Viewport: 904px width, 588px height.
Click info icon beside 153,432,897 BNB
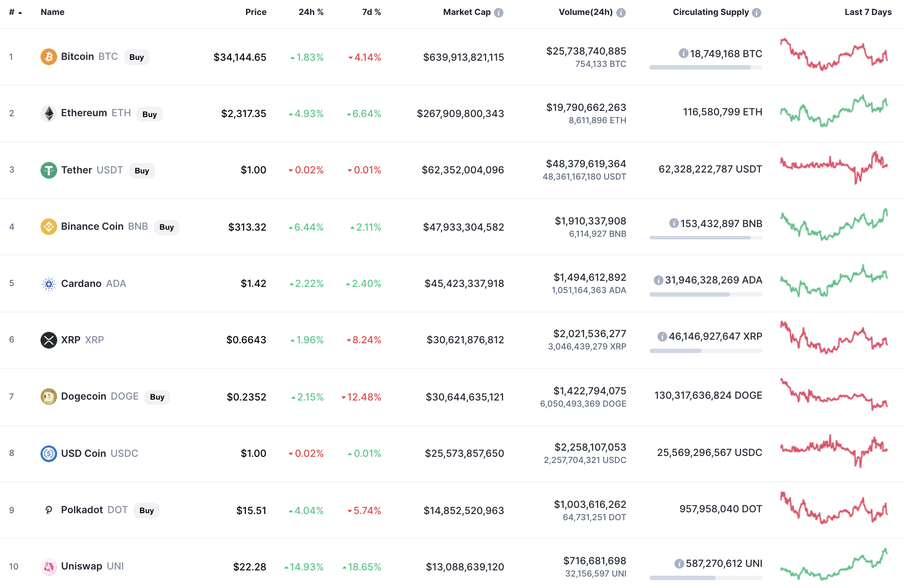[674, 223]
